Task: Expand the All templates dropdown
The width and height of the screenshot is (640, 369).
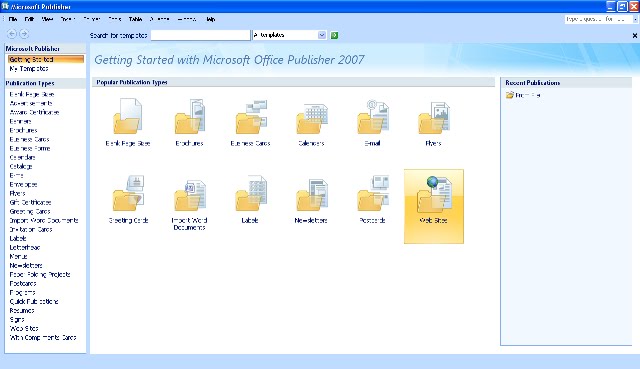Action: [x=322, y=35]
